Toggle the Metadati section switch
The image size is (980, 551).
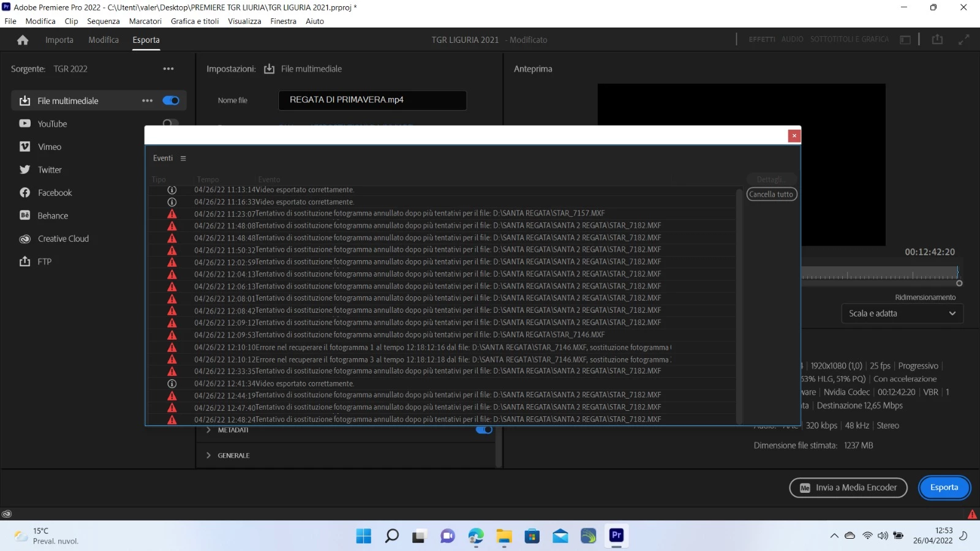point(484,430)
